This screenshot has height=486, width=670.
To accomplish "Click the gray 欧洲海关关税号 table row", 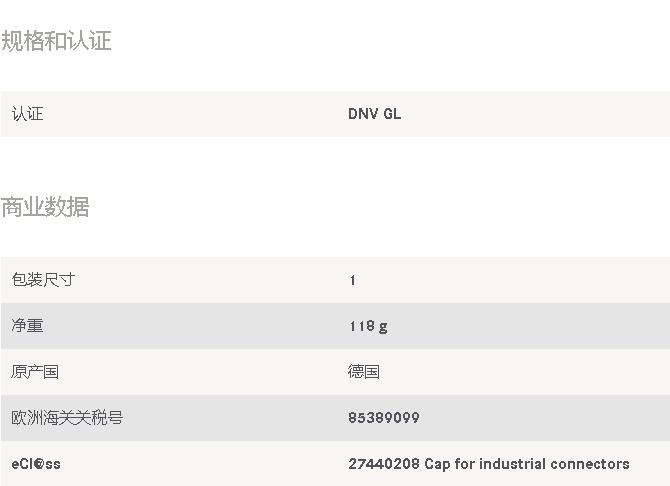I will (335, 418).
